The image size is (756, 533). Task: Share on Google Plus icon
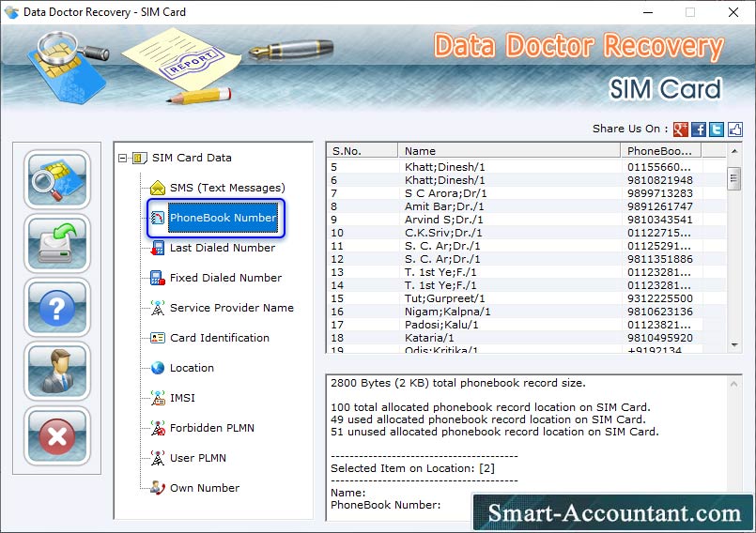[x=680, y=129]
